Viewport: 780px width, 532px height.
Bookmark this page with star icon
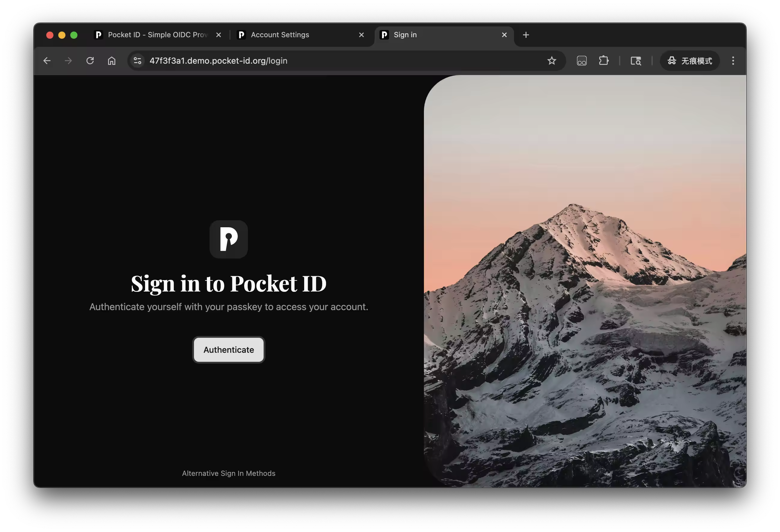[552, 61]
